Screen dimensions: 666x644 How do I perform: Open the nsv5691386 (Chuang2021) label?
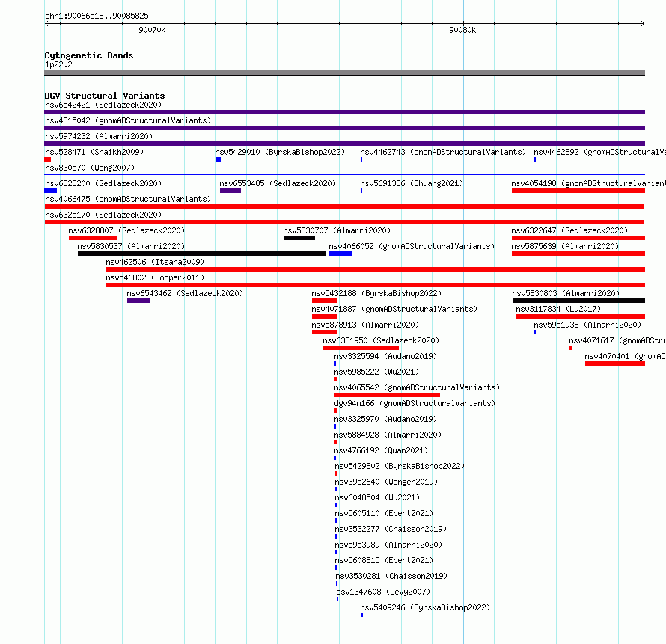pyautogui.click(x=412, y=183)
